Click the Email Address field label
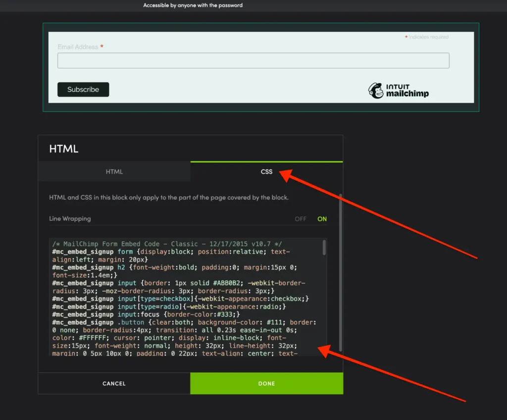 tap(77, 46)
